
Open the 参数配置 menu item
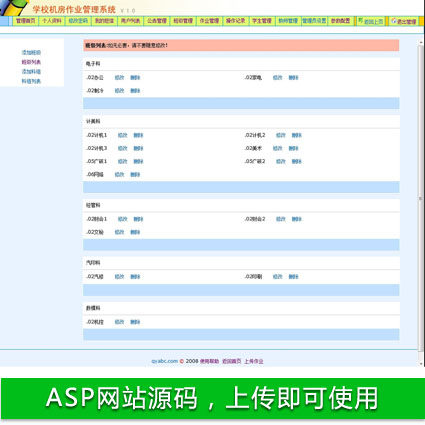click(340, 21)
